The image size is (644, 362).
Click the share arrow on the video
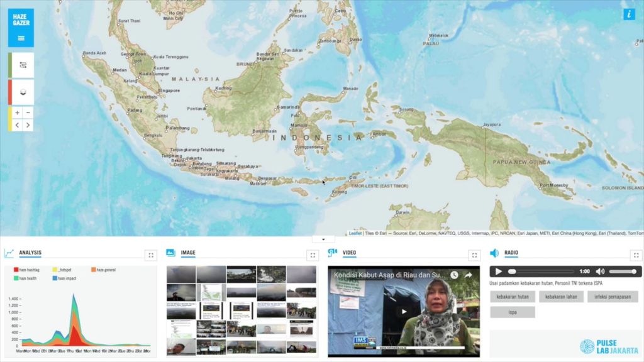(x=468, y=275)
